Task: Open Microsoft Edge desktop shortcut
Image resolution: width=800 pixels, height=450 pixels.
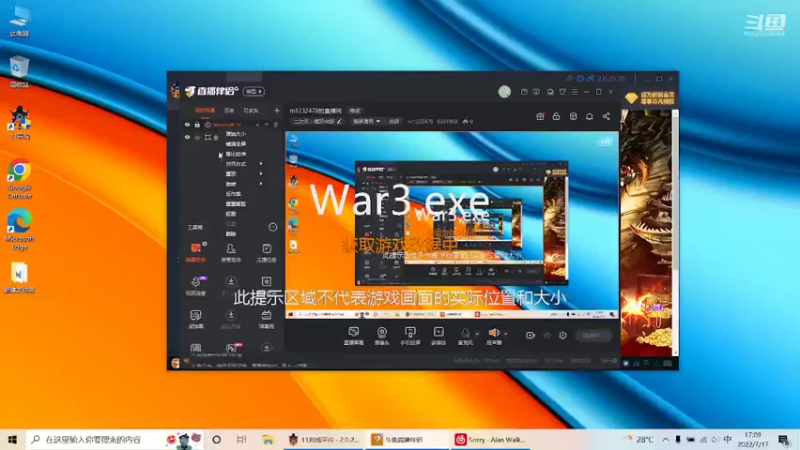Action: pyautogui.click(x=19, y=229)
